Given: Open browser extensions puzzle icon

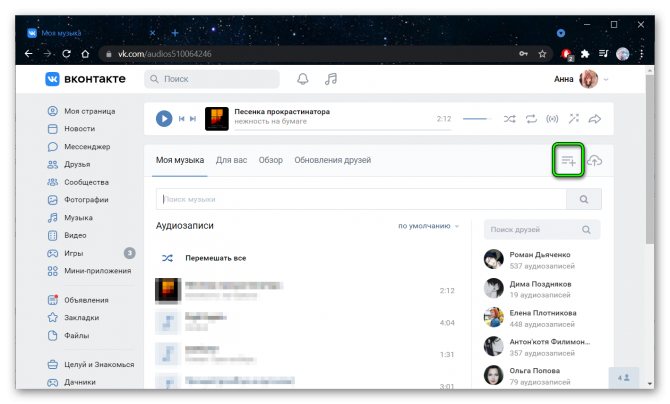Looking at the screenshot, I should (x=585, y=54).
